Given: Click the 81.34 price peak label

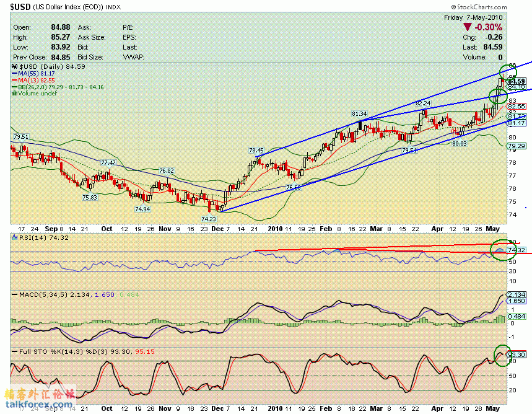Looking at the screenshot, I should coord(359,114).
